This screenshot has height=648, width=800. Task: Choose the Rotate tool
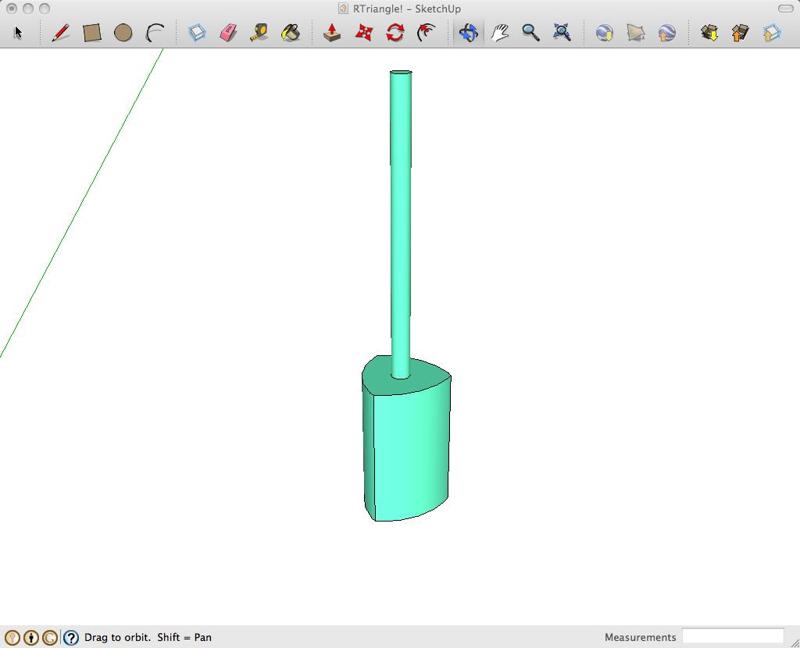pyautogui.click(x=395, y=33)
